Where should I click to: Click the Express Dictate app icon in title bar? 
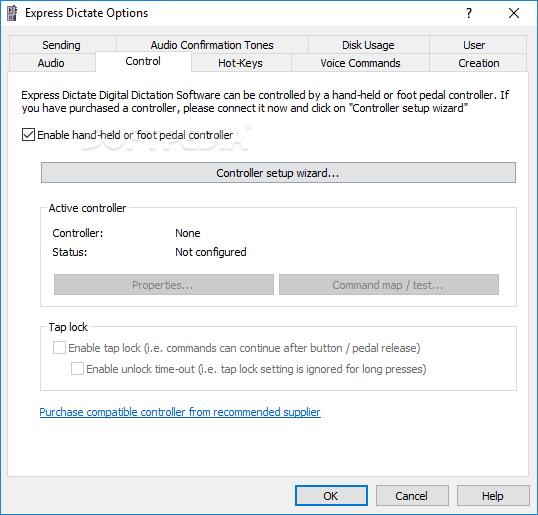click(x=12, y=13)
